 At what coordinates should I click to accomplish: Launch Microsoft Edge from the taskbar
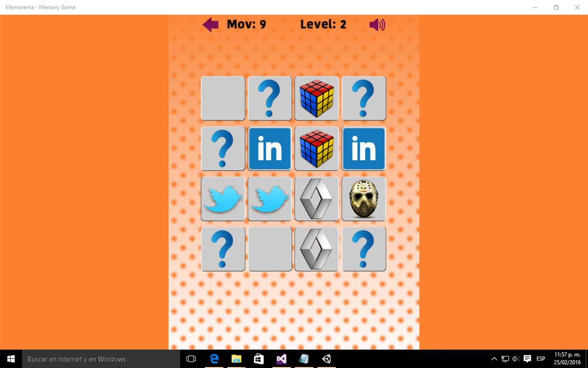(x=214, y=359)
